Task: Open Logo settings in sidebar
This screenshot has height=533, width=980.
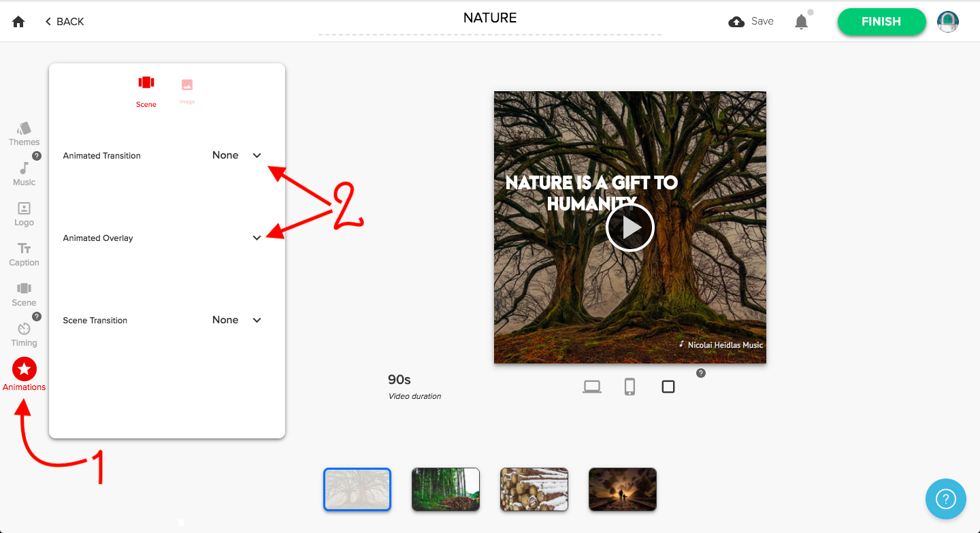Action: click(24, 214)
